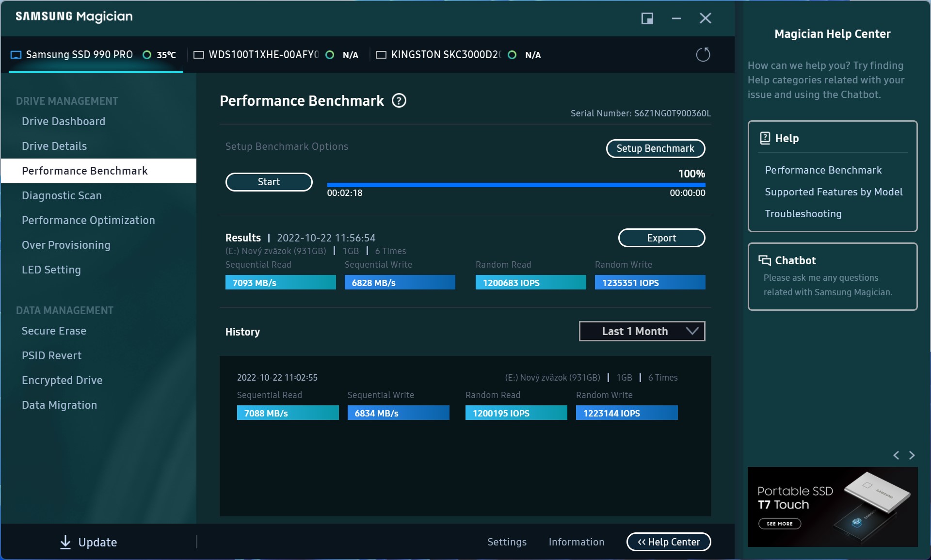Click the Export results button
The height and width of the screenshot is (560, 931).
pyautogui.click(x=661, y=238)
